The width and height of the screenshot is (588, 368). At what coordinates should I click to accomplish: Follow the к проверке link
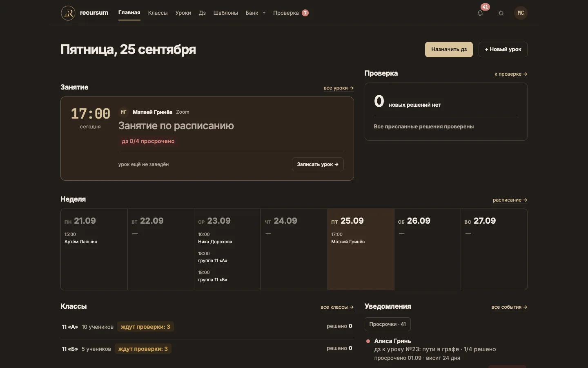tap(511, 74)
